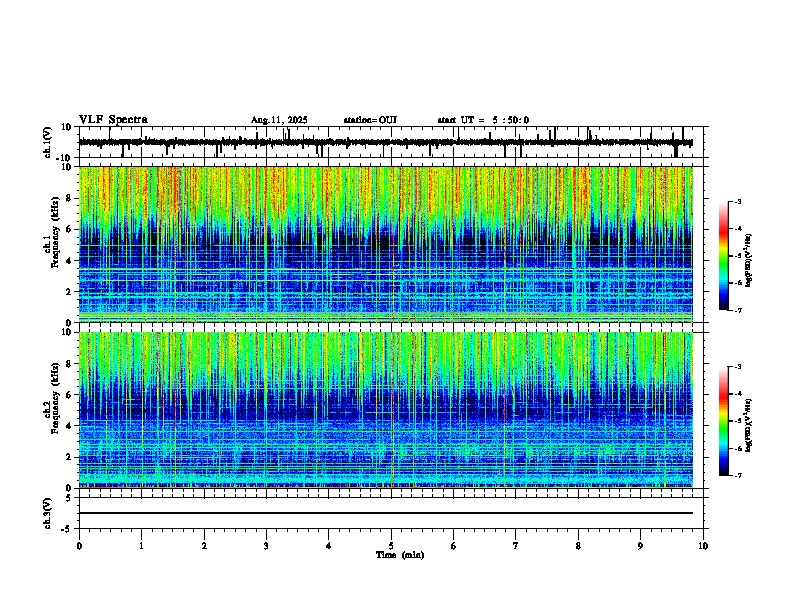Click the log(PSD) label beside ch.2 color bar

[749, 425]
